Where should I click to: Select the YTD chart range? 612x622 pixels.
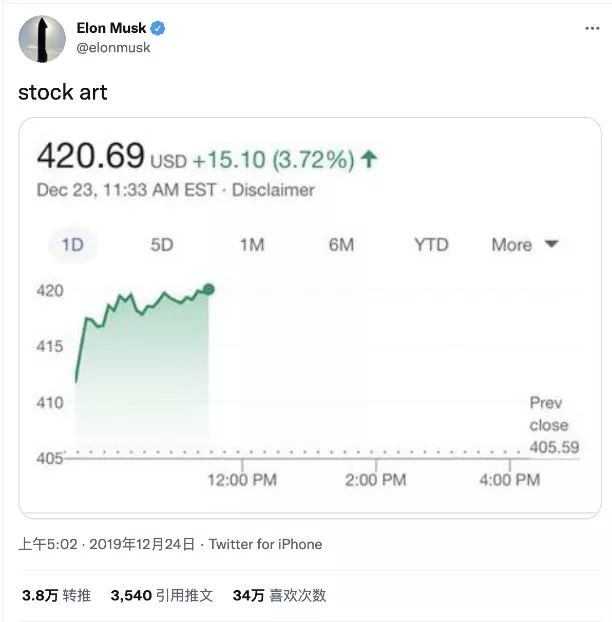431,245
